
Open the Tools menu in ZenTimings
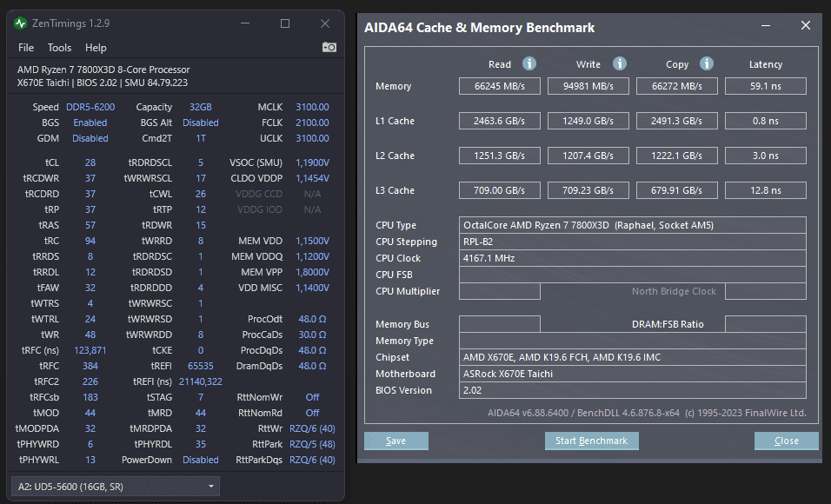click(59, 48)
